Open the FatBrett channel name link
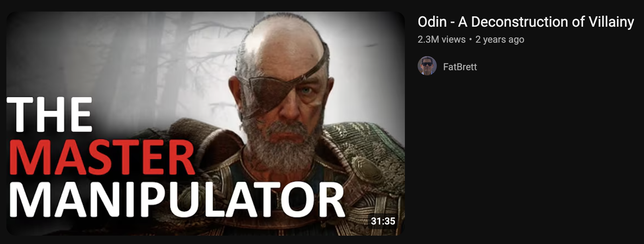This screenshot has height=244, width=644. pyautogui.click(x=460, y=67)
